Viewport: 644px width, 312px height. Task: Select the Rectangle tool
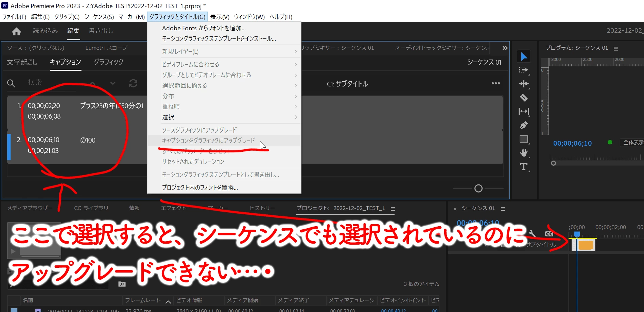pos(524,139)
